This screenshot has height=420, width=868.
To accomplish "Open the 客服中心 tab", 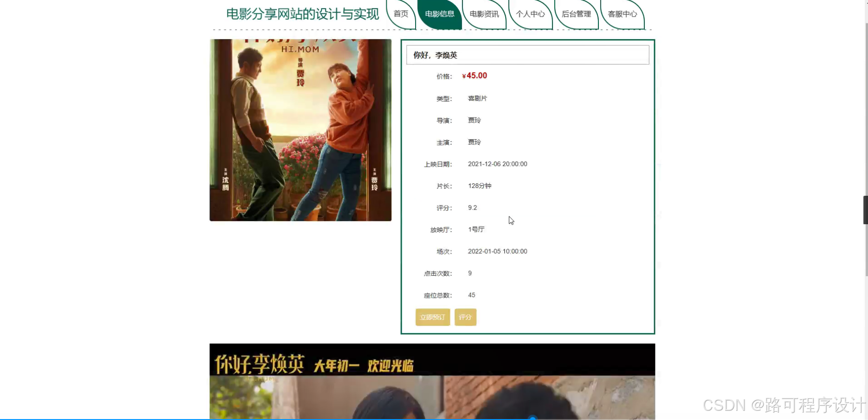I will tap(622, 14).
